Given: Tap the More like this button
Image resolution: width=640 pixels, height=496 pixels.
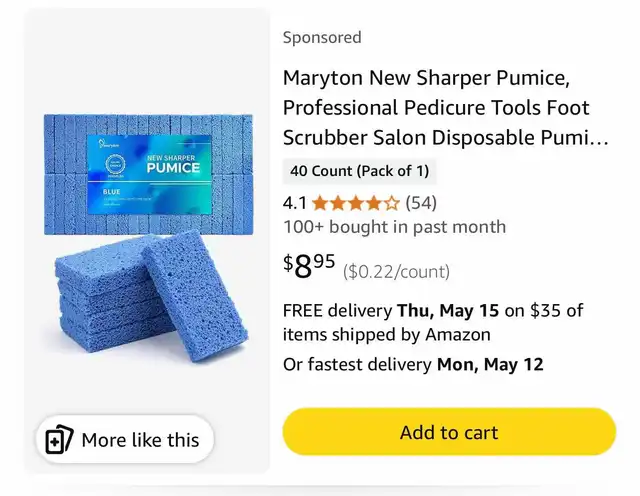Looking at the screenshot, I should (x=125, y=439).
